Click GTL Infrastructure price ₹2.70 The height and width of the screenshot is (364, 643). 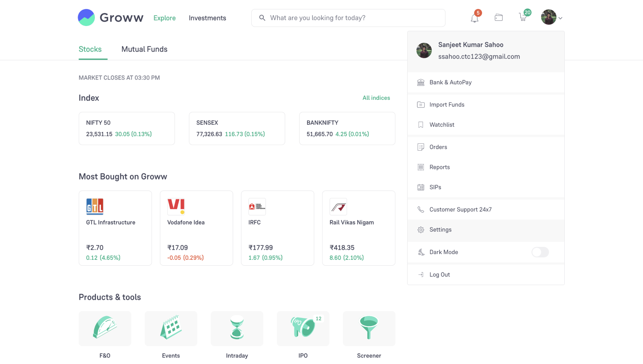95,248
